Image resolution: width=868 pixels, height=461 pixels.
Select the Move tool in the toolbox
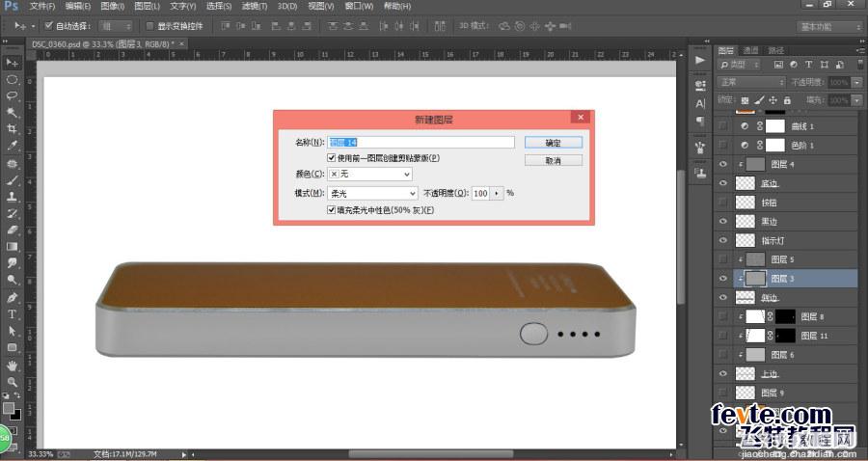point(12,63)
